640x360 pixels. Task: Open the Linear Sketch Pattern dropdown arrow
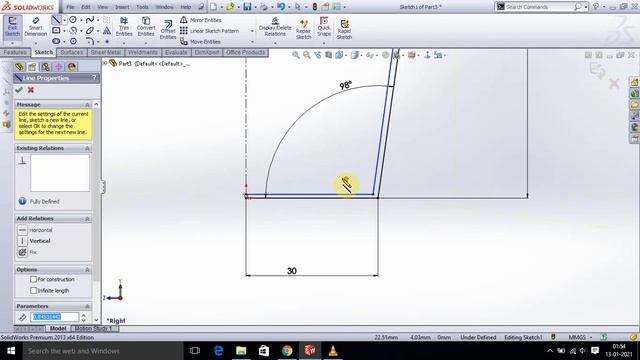(252, 31)
